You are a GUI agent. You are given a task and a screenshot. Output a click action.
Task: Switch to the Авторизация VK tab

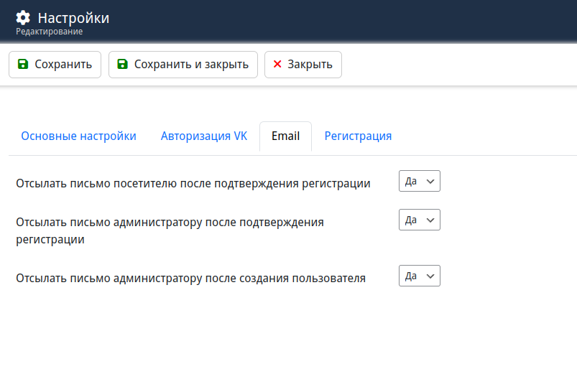coord(204,136)
